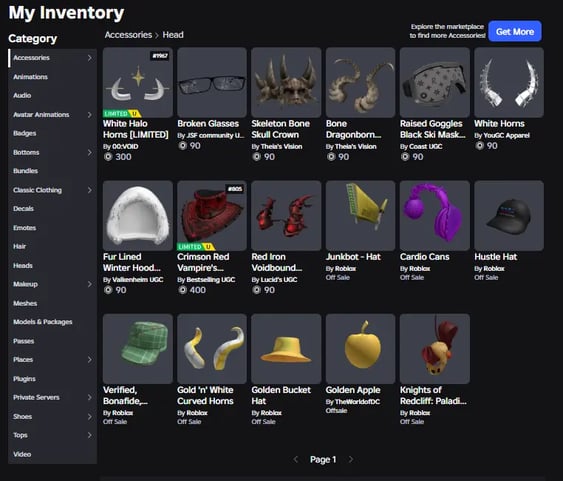Screen dimensions: 563x481
Task: Select the Broken Glasses item image
Action: click(x=212, y=83)
